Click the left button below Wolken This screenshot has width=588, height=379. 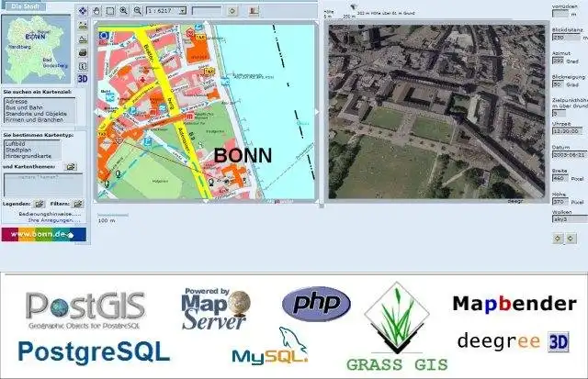click(x=558, y=239)
